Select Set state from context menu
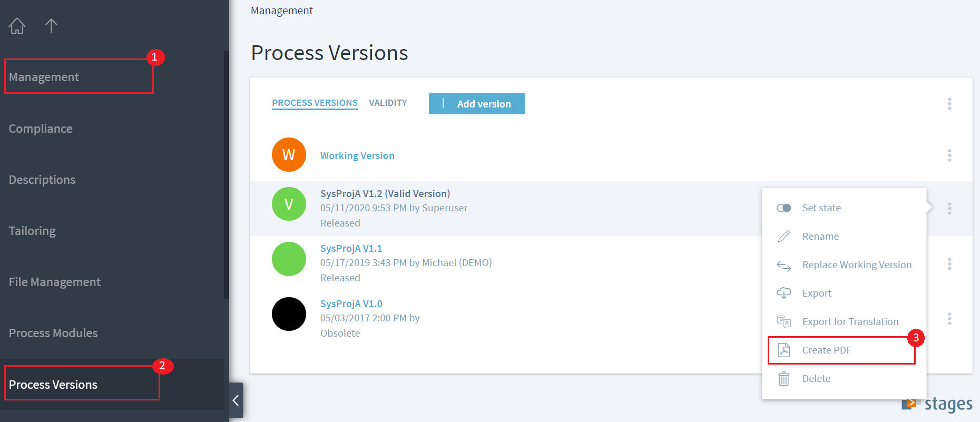 point(821,208)
